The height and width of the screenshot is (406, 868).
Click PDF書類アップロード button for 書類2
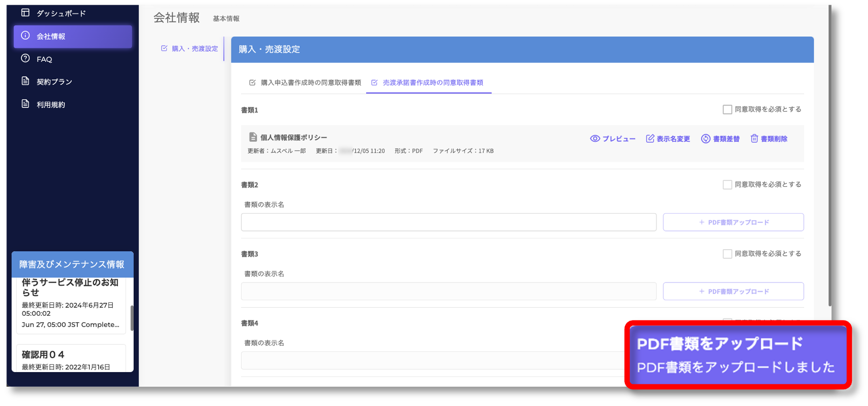pos(733,222)
